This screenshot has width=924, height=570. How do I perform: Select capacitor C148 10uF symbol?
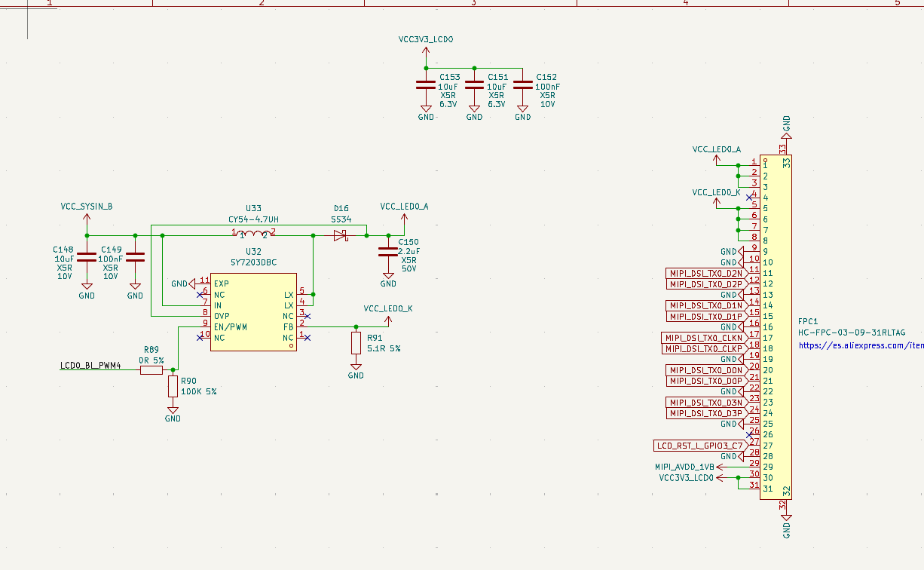[x=87, y=259]
